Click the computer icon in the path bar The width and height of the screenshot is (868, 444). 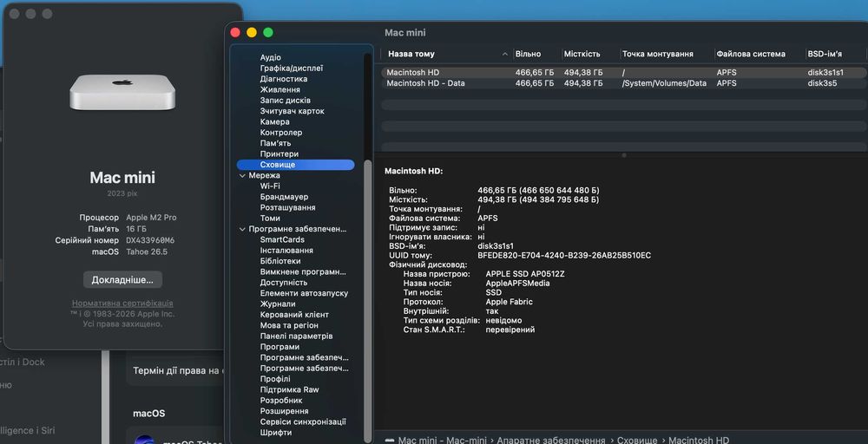(390, 441)
